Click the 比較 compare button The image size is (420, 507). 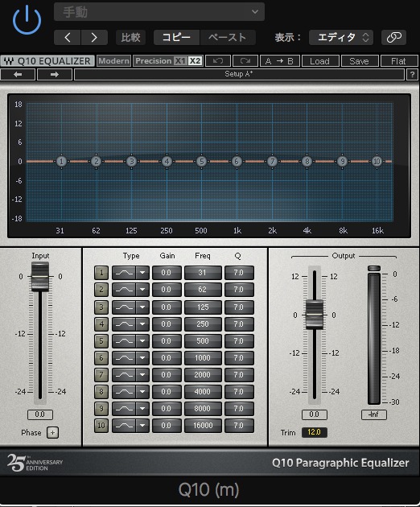130,38
